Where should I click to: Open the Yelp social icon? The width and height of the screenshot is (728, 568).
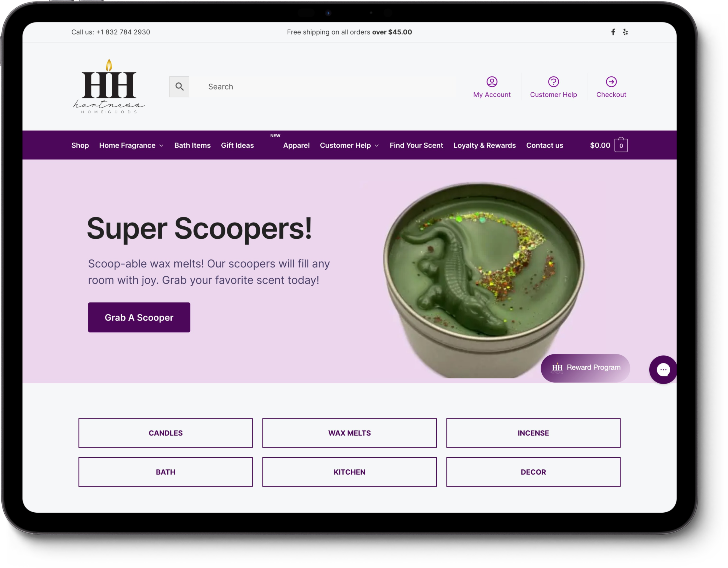coord(625,32)
